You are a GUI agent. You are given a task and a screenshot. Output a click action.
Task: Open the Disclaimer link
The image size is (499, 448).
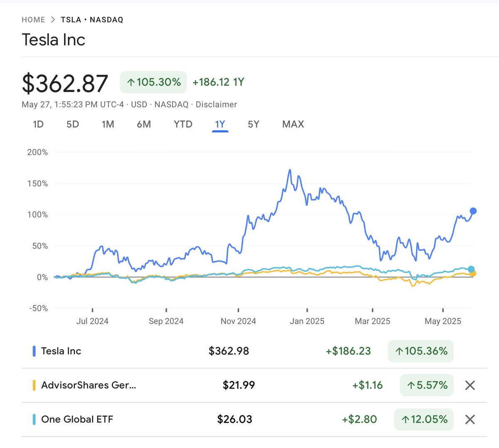coord(216,105)
